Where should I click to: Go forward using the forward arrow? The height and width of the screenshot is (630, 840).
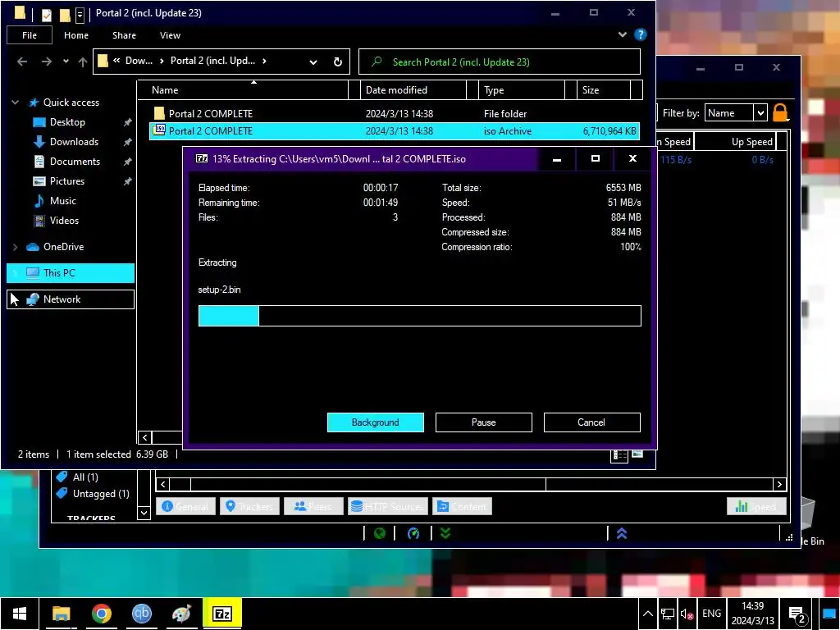point(47,62)
